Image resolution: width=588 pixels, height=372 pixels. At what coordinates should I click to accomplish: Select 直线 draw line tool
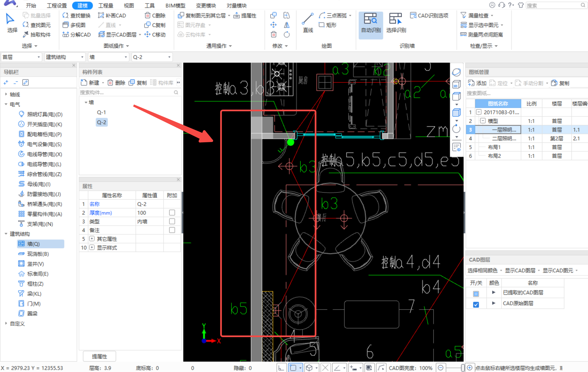[x=308, y=23]
